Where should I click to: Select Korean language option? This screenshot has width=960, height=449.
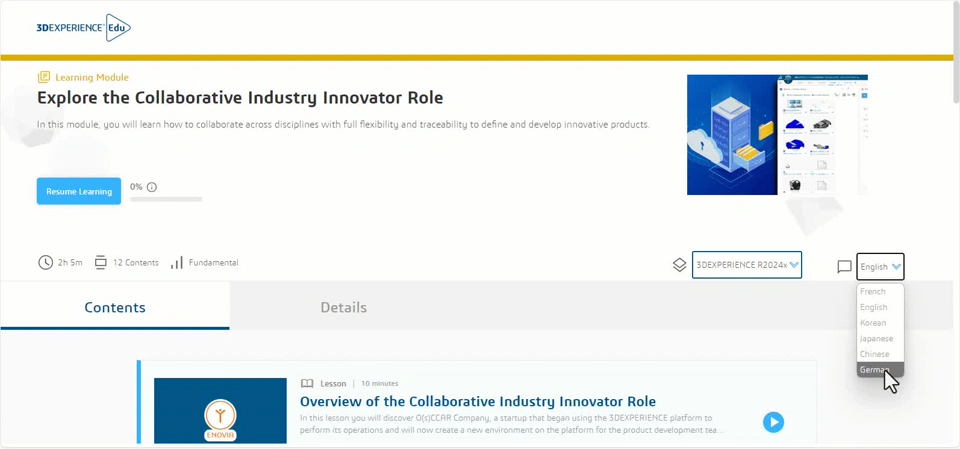click(x=873, y=323)
